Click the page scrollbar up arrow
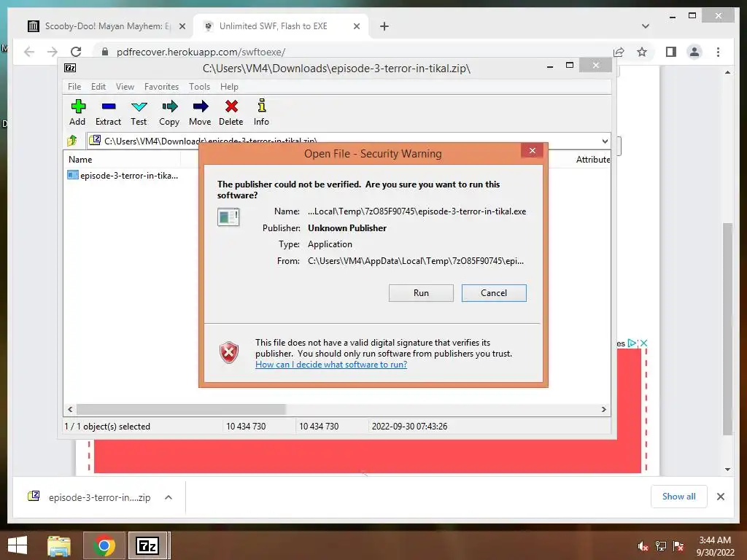Screen dimensions: 747x560 pos(727,72)
